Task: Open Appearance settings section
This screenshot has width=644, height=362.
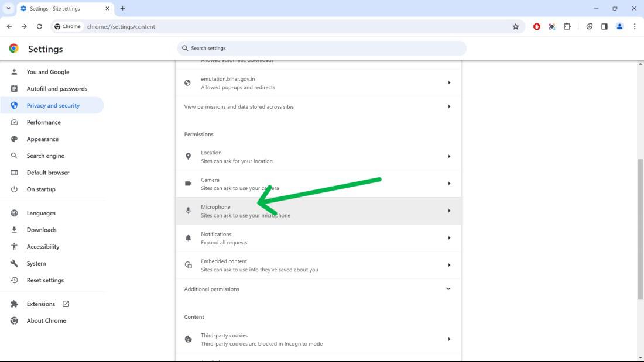Action: click(52, 139)
